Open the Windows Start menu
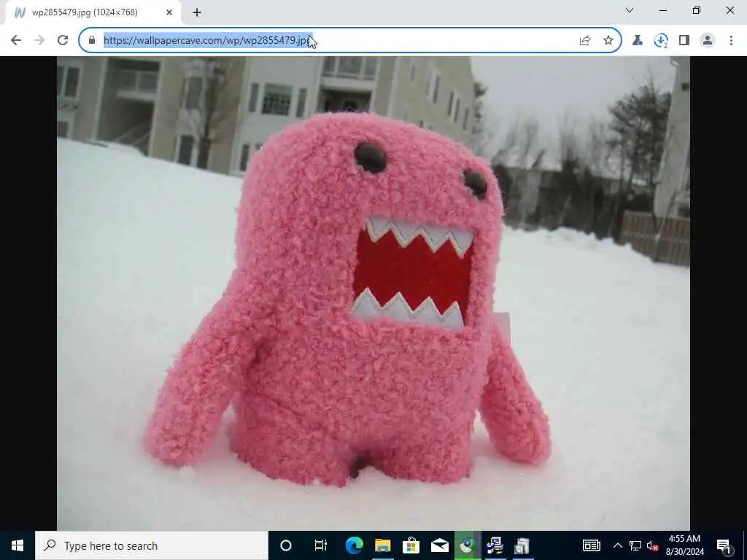 click(x=18, y=545)
